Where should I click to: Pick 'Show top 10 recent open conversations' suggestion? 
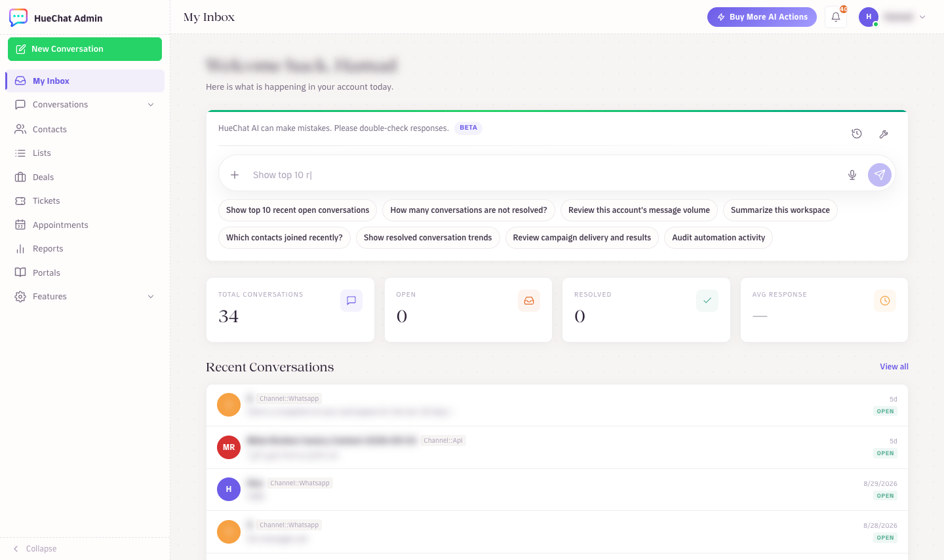coord(298,210)
